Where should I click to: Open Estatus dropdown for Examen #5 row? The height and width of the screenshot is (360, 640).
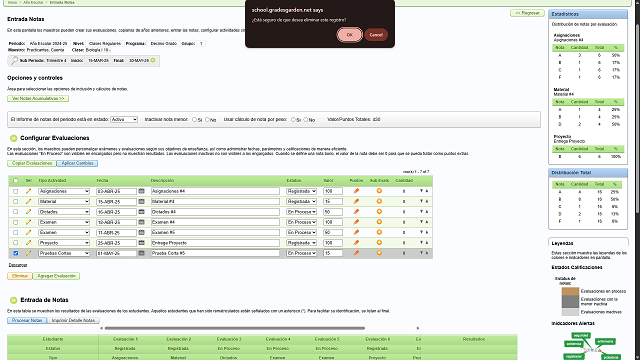pyautogui.click(x=301, y=232)
